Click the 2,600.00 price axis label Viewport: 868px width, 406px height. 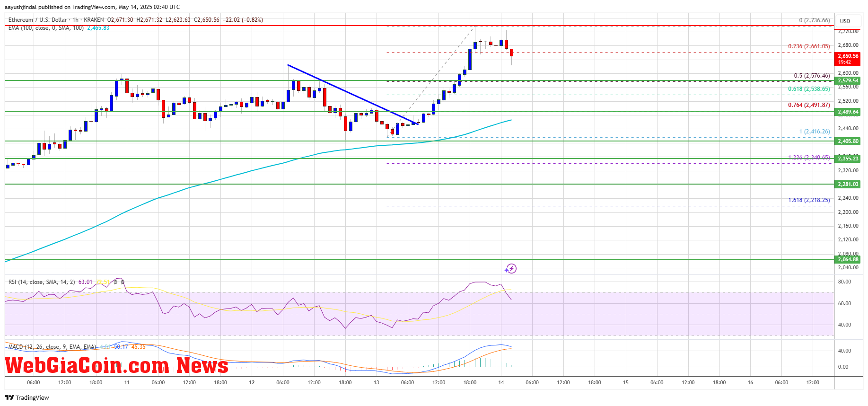coord(848,73)
